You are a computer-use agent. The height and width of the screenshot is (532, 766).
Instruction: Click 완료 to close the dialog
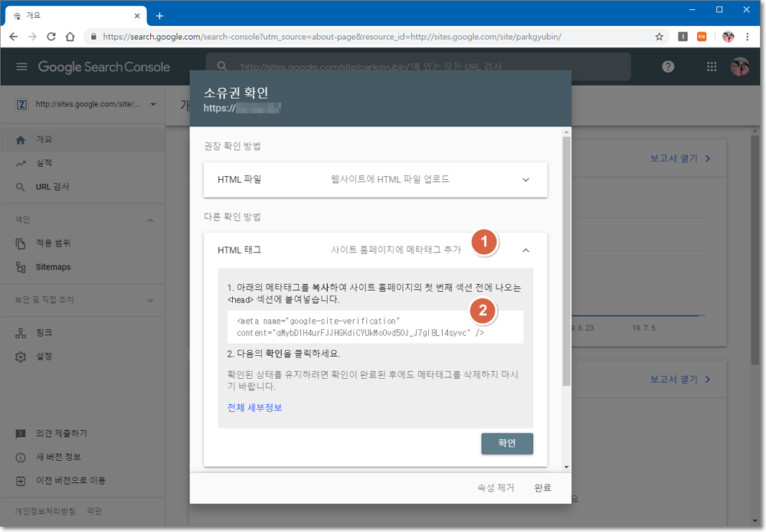543,488
